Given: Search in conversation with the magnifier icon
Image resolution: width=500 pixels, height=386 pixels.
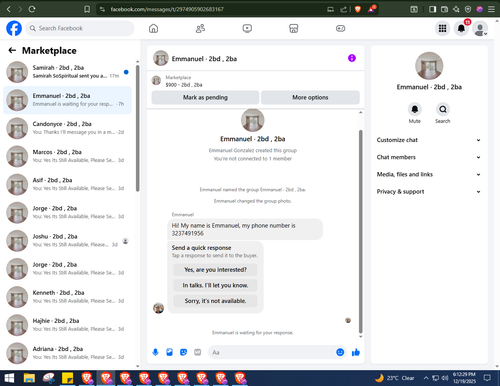Looking at the screenshot, I should tap(443, 109).
